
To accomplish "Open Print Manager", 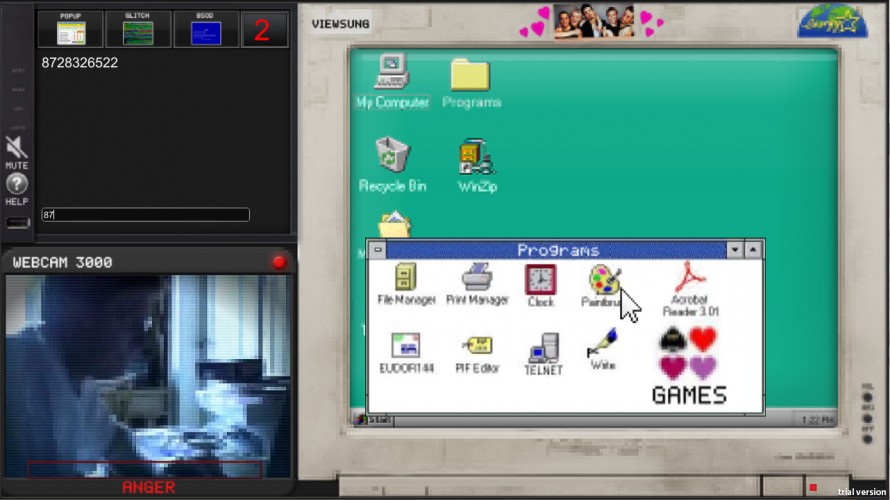I will click(477, 284).
